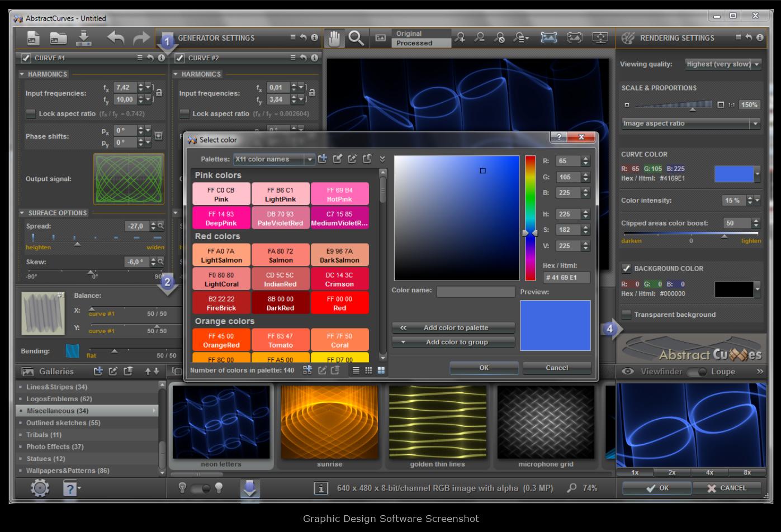Select the magnifier Zoom tool
The image size is (781, 532).
(356, 38)
